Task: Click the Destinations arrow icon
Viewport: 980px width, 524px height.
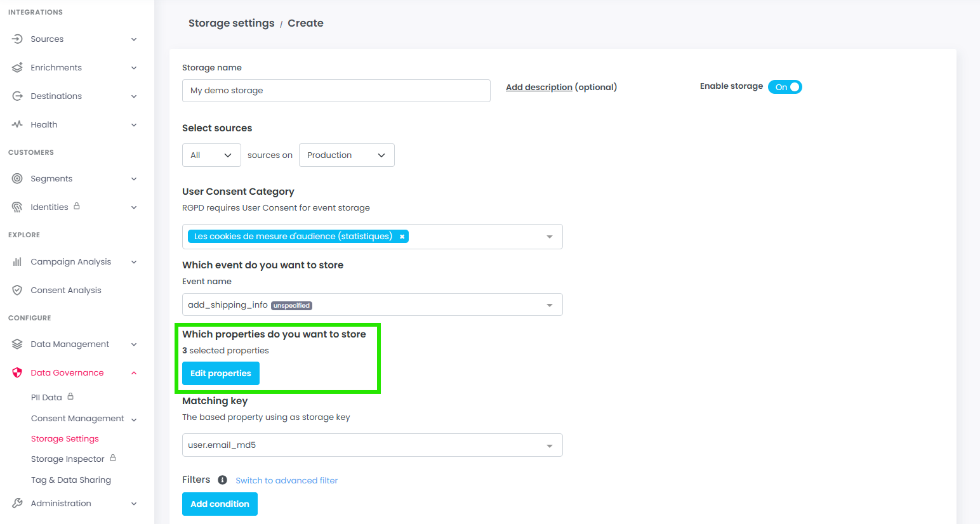Action: pos(17,96)
